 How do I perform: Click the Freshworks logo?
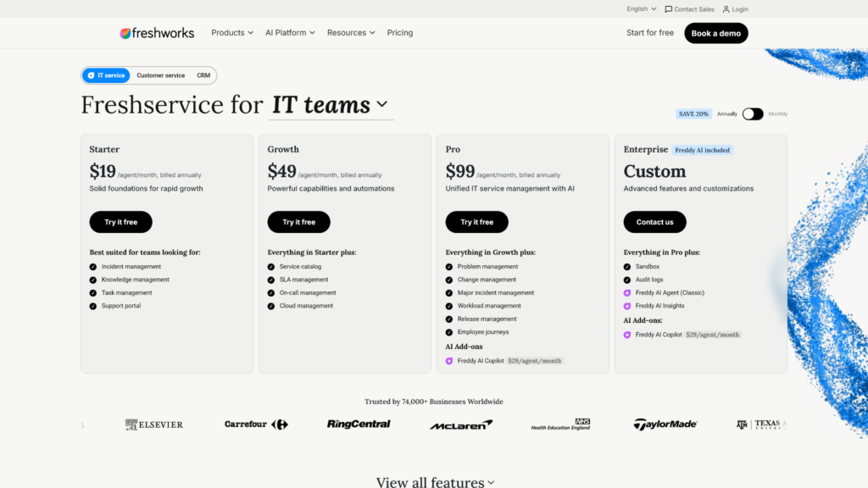tap(157, 33)
